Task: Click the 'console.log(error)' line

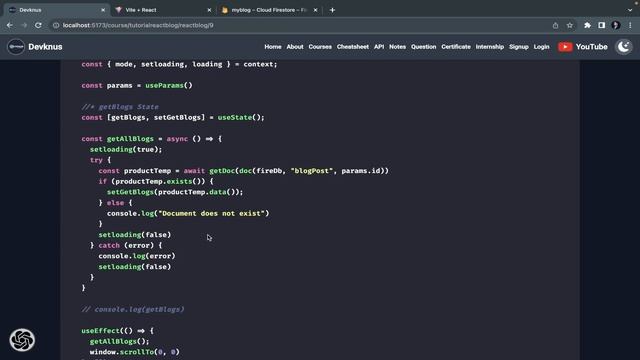Action: [x=137, y=256]
